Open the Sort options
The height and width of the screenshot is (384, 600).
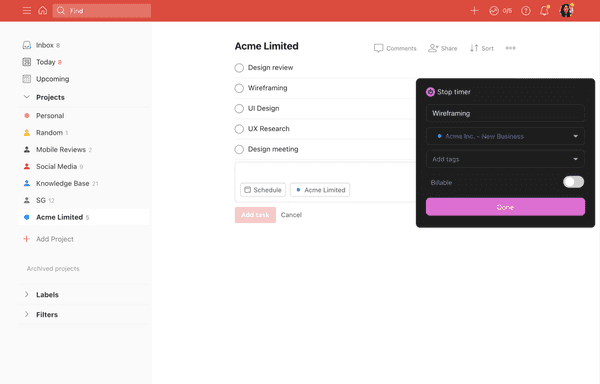click(x=481, y=48)
